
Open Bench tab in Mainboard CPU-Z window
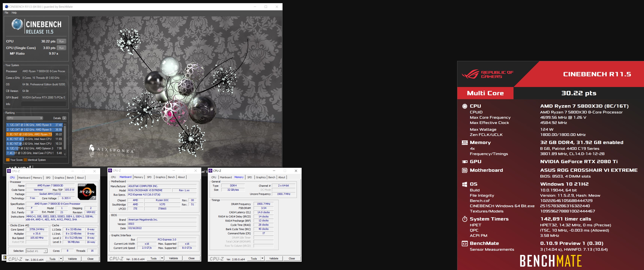[171, 177]
